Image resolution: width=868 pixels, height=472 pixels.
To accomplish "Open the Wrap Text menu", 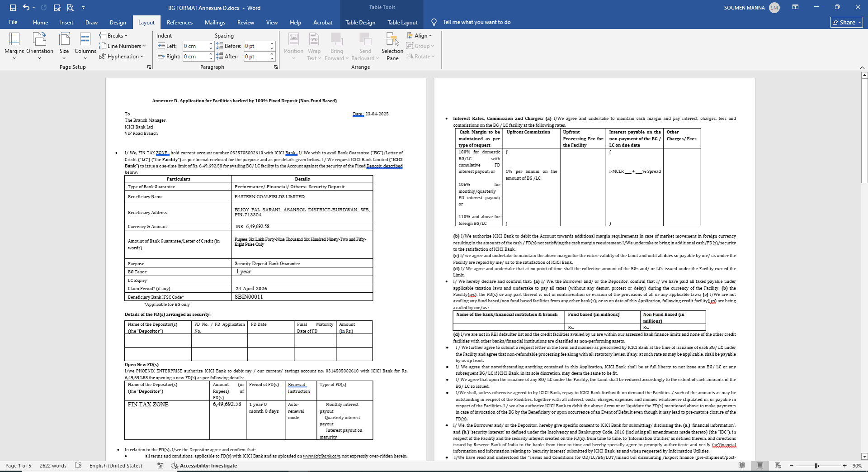I will pyautogui.click(x=314, y=46).
